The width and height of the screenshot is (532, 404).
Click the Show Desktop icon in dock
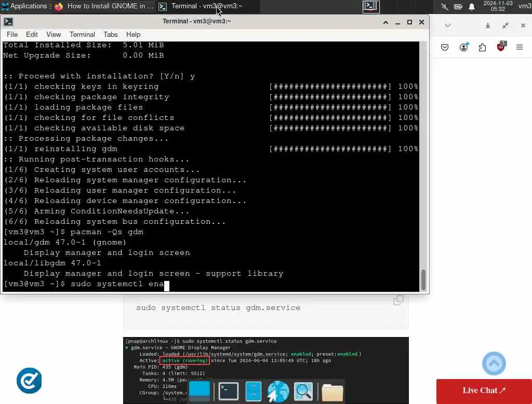click(199, 391)
